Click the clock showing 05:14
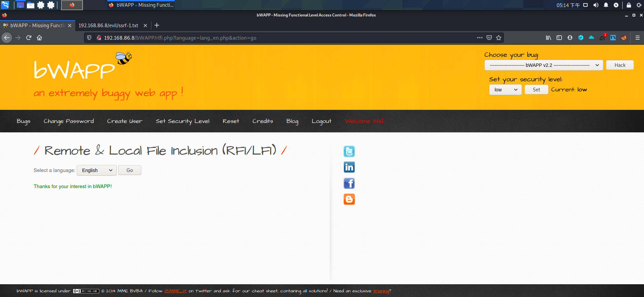 click(x=568, y=5)
